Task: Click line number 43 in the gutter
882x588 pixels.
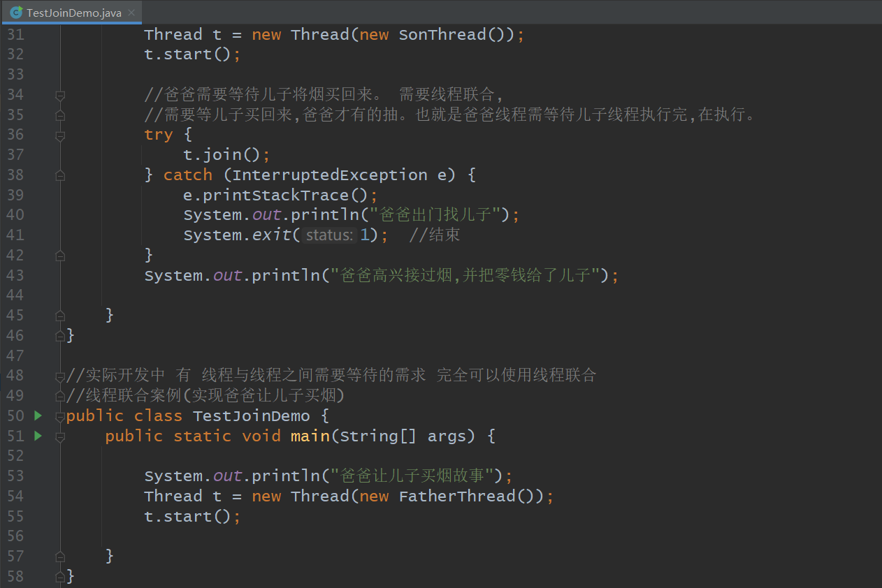Action: point(15,275)
